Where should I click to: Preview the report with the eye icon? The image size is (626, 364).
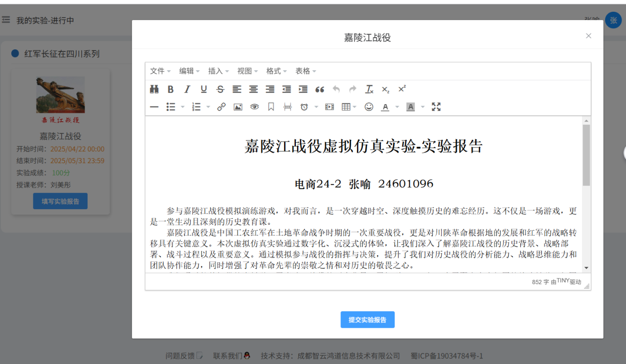click(254, 107)
